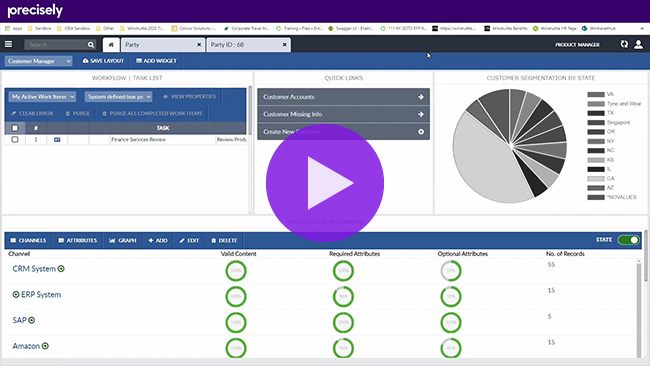Screen dimensions: 650x366
Task: Open the Sandbox bookmark folder
Action: click(x=39, y=28)
